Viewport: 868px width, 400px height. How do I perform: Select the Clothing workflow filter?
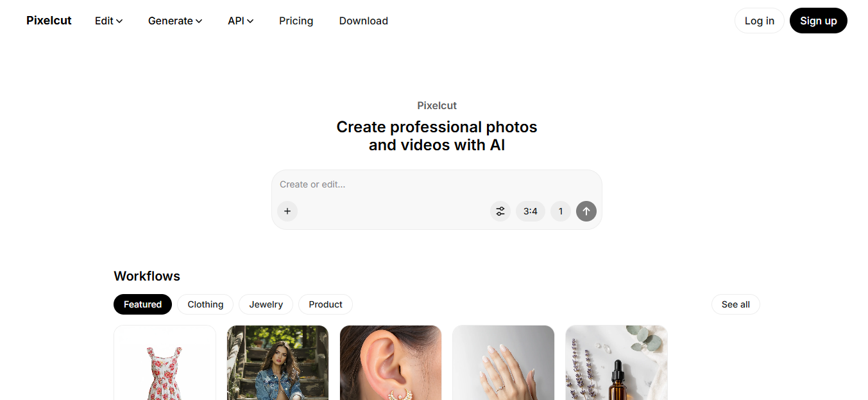click(x=205, y=304)
